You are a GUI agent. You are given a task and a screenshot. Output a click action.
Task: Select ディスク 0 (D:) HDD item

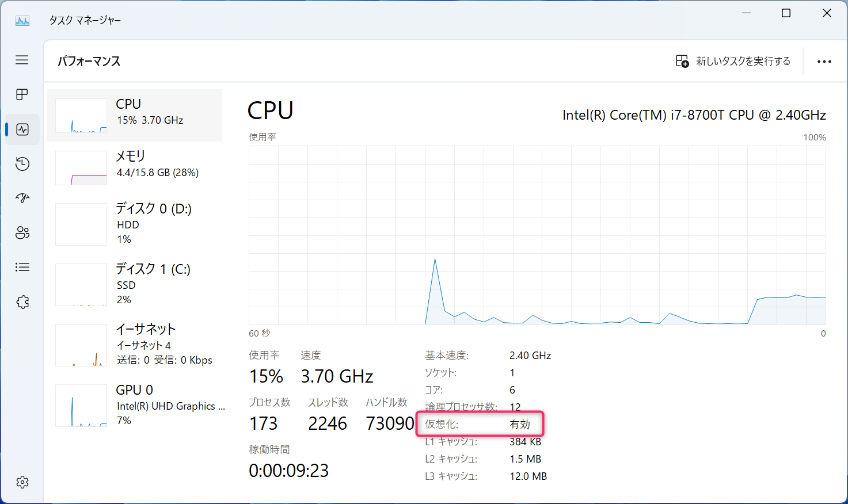[134, 223]
